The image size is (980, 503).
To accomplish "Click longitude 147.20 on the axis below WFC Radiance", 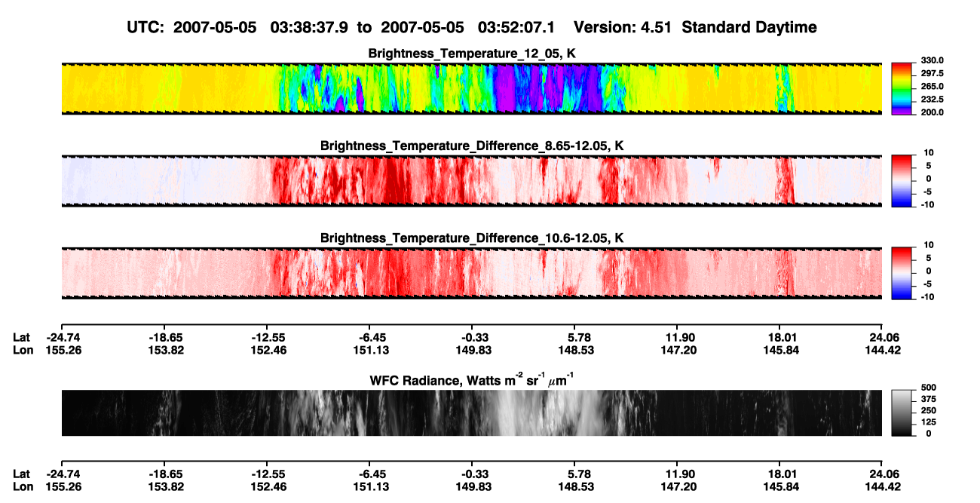I will [678, 487].
